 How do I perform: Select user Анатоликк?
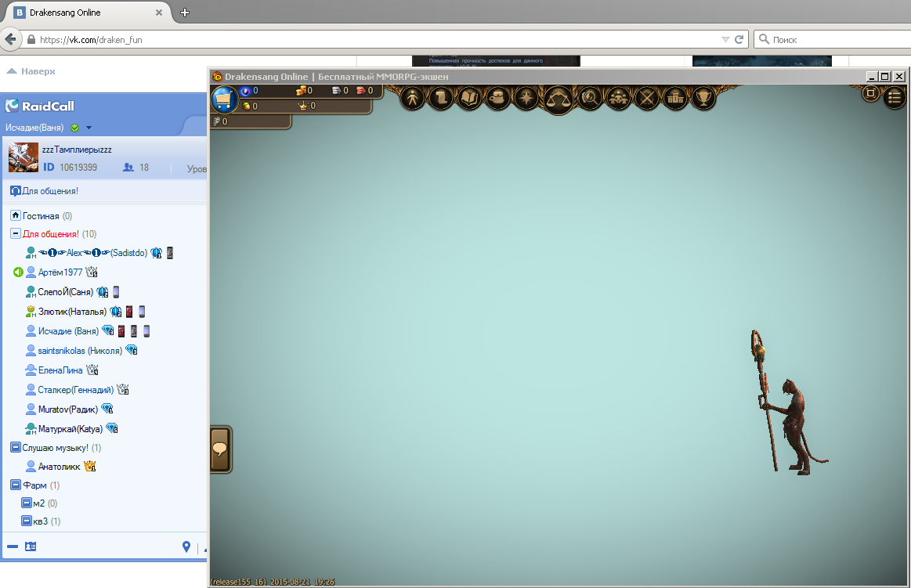coord(59,467)
